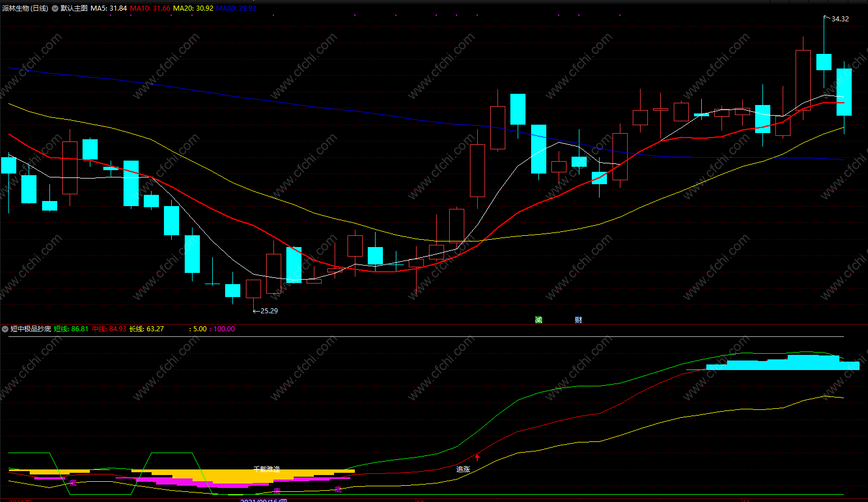Select the MA10: 31.66 value
868x502 pixels.
pos(150,8)
